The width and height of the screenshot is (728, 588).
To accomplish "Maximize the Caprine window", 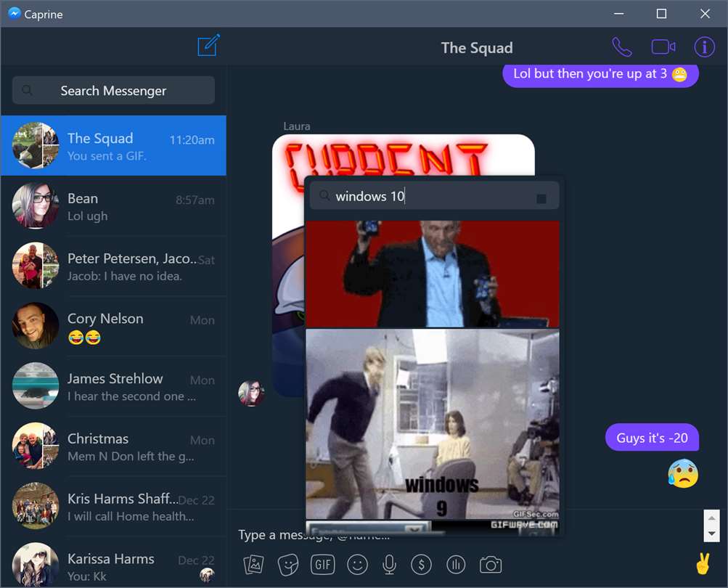I will point(662,14).
